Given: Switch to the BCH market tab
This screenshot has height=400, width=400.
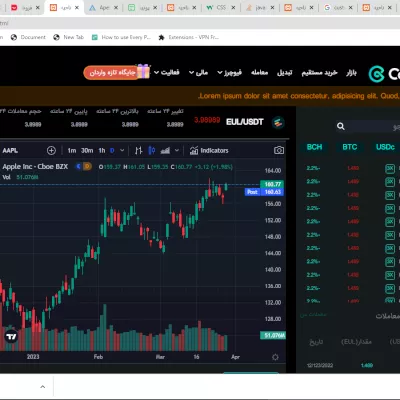Looking at the screenshot, I should click(314, 147).
